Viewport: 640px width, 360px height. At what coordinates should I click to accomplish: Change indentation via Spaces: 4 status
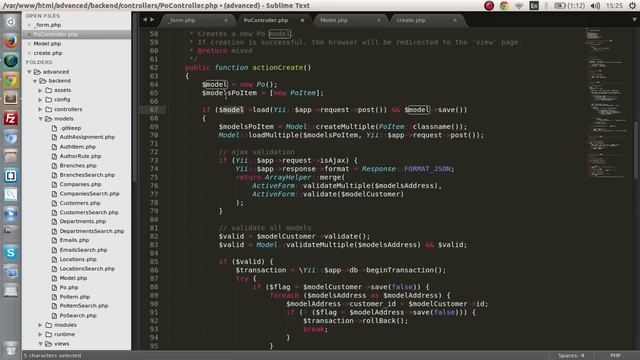tap(571, 356)
